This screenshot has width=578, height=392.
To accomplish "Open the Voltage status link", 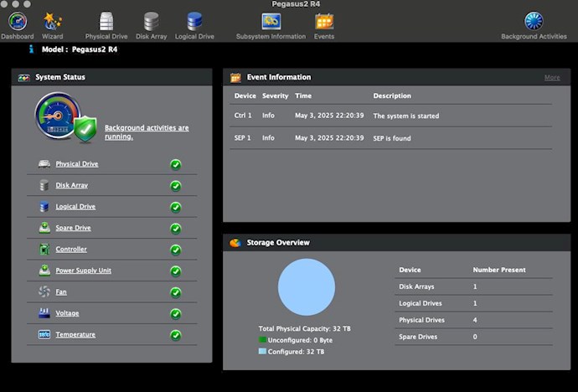I will (x=67, y=313).
